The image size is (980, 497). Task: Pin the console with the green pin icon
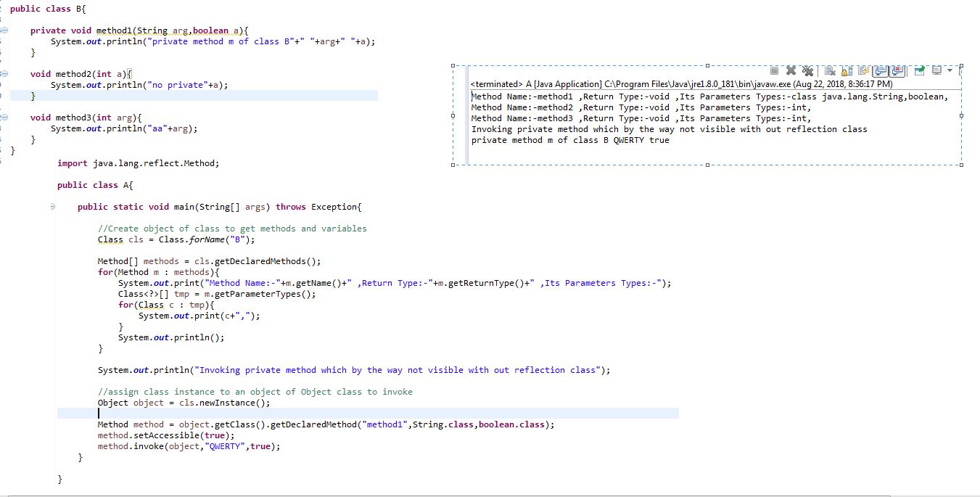[920, 70]
